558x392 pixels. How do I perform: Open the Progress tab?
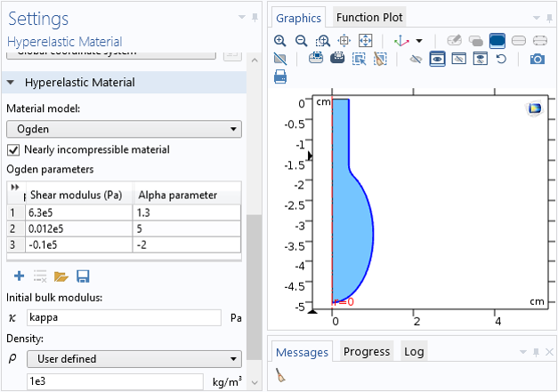367,351
